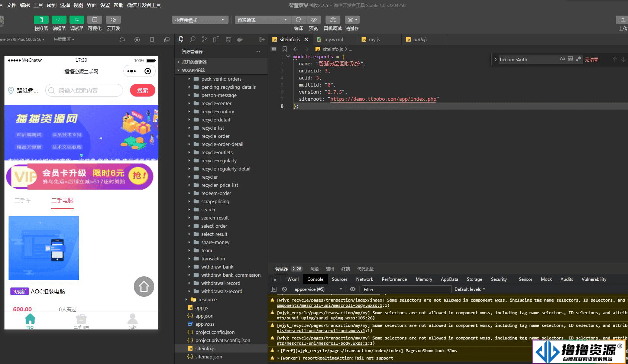
Task: Expand the search-result folder
Action: [x=221, y=218]
